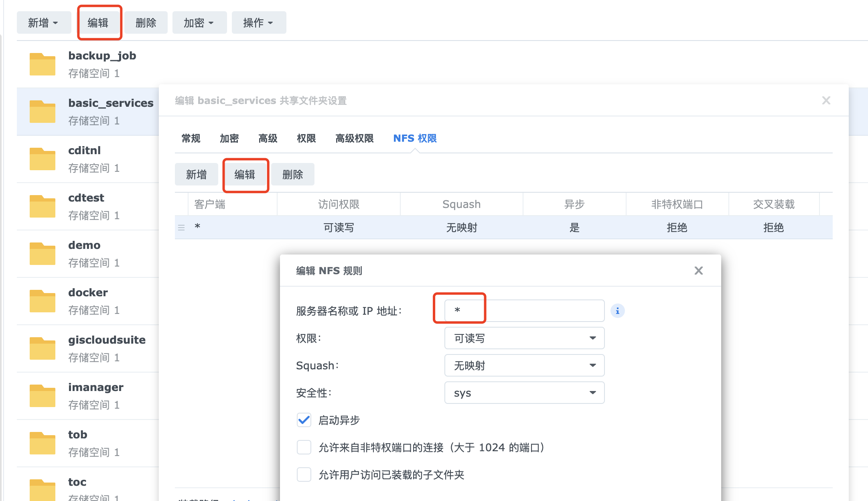Uncheck the enable asynchronous checkbox
868x501 pixels.
pos(304,420)
